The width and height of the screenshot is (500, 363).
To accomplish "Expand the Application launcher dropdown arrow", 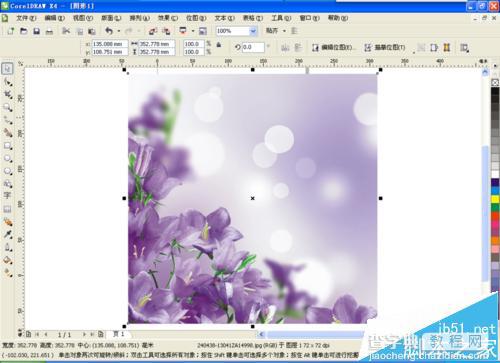I will click(x=193, y=31).
